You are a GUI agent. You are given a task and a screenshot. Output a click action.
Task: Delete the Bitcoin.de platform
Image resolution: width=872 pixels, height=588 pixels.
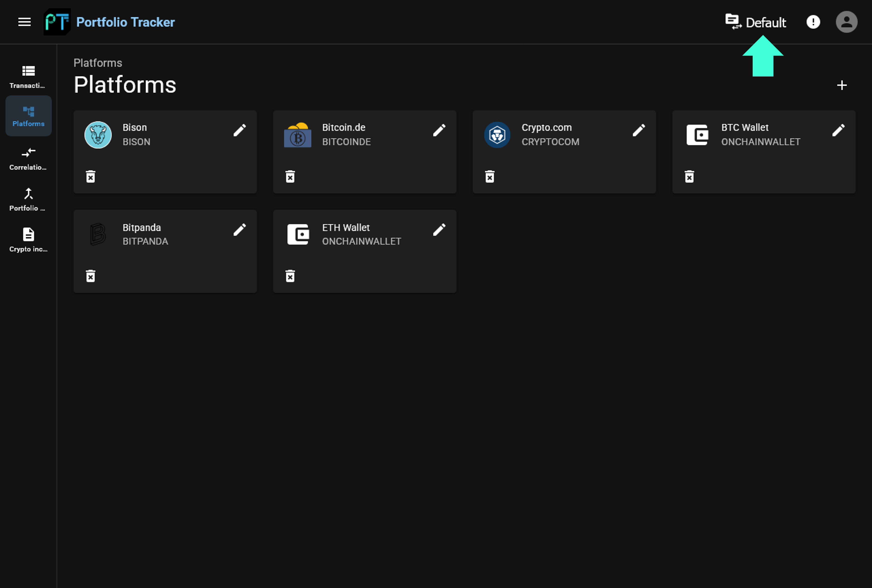click(x=290, y=176)
